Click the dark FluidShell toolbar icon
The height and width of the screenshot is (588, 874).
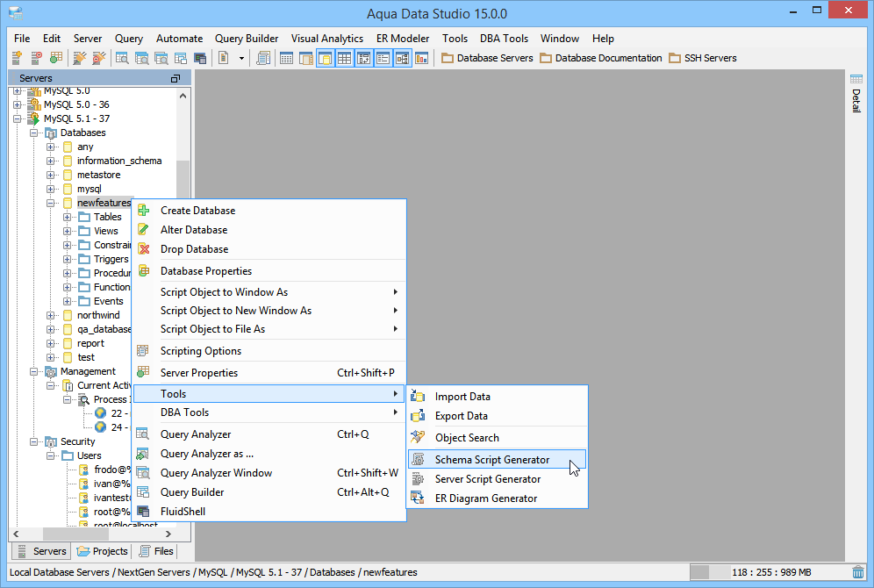[x=200, y=58]
